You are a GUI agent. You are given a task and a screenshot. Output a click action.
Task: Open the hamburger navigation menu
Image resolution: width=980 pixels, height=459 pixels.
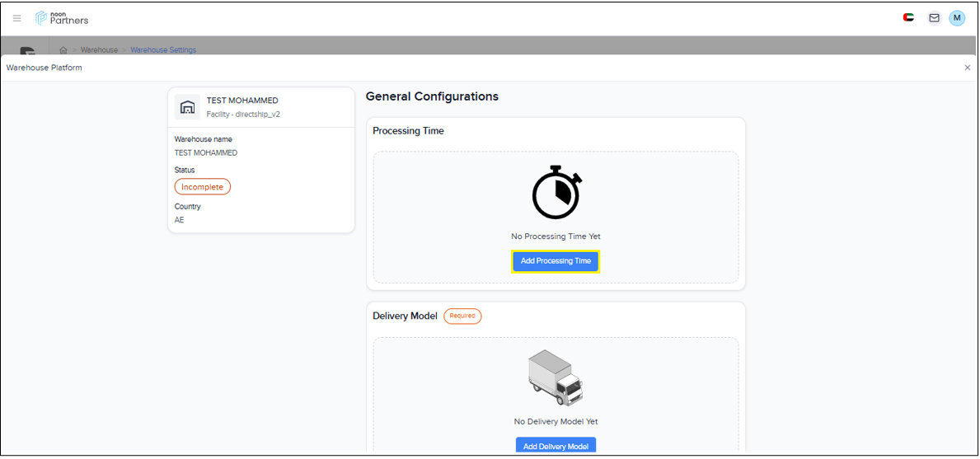coord(16,18)
